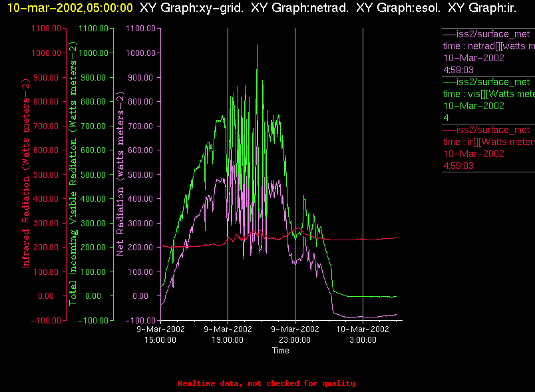
Task: Click the red 4:59:03 legend time
Action: 458,166
